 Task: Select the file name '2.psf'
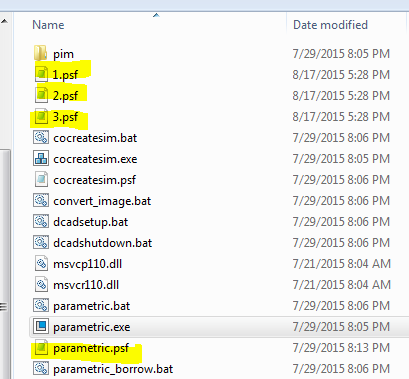(x=65, y=96)
